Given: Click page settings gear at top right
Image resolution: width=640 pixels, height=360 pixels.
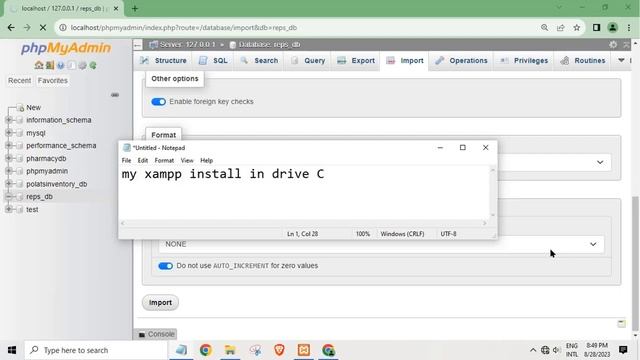Looking at the screenshot, I should pos(613,44).
